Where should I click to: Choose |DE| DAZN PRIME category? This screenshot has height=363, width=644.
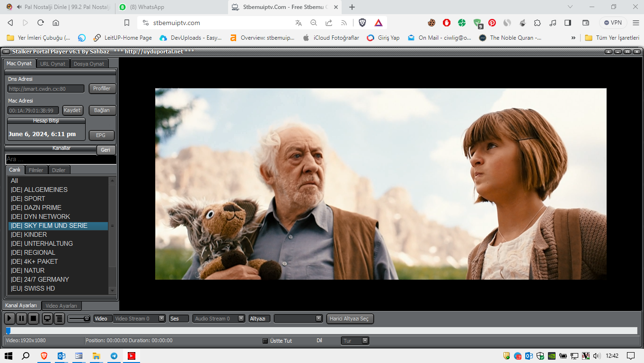pos(58,207)
